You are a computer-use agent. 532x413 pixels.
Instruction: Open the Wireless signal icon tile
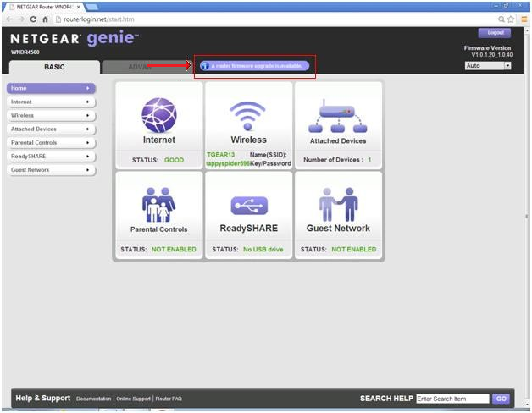(x=249, y=125)
